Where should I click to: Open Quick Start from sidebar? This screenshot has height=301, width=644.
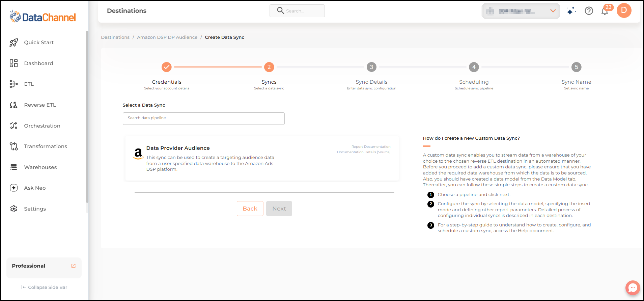[39, 43]
